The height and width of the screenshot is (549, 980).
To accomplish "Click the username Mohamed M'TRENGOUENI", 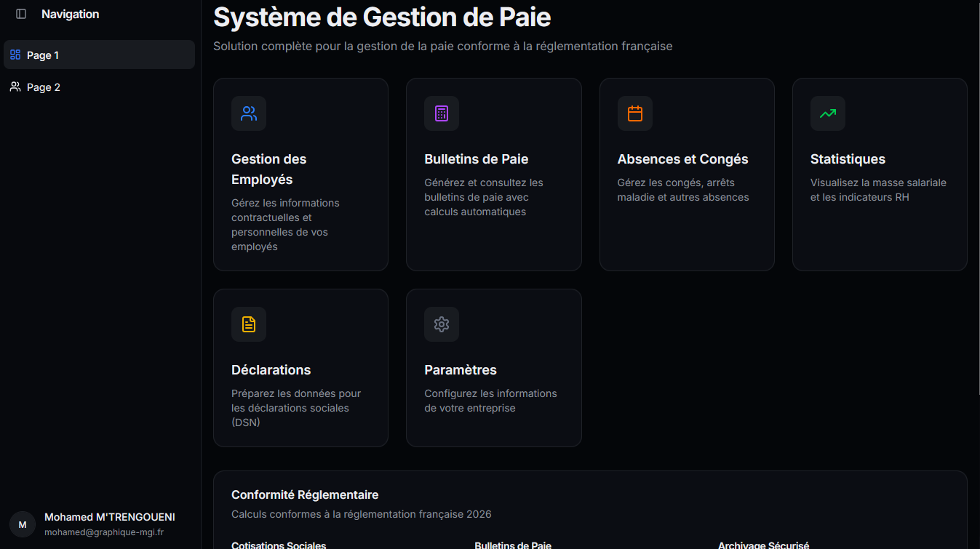I will [x=109, y=516].
